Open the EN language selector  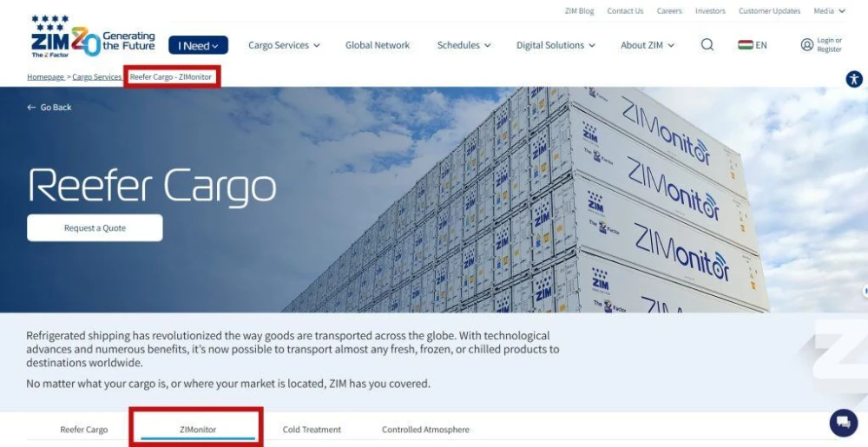point(761,45)
